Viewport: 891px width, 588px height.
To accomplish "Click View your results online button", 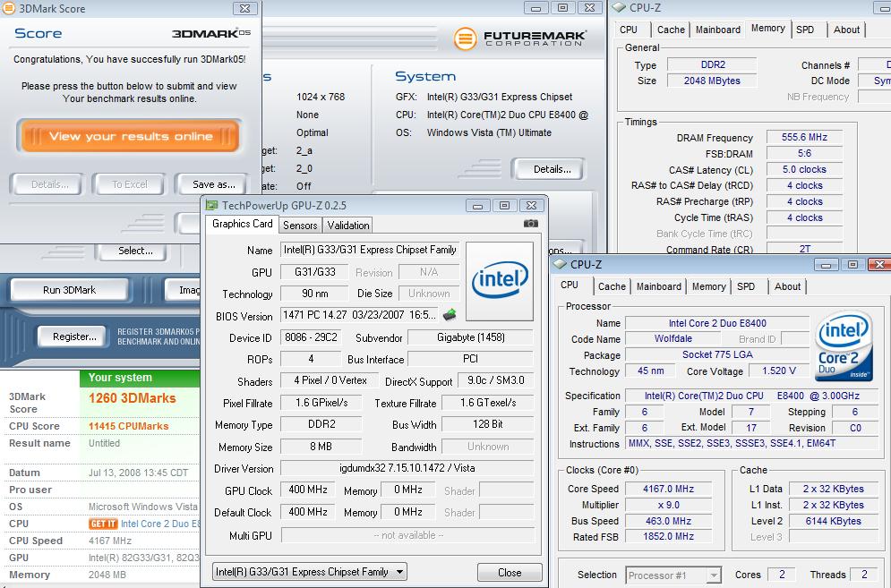I will (130, 136).
